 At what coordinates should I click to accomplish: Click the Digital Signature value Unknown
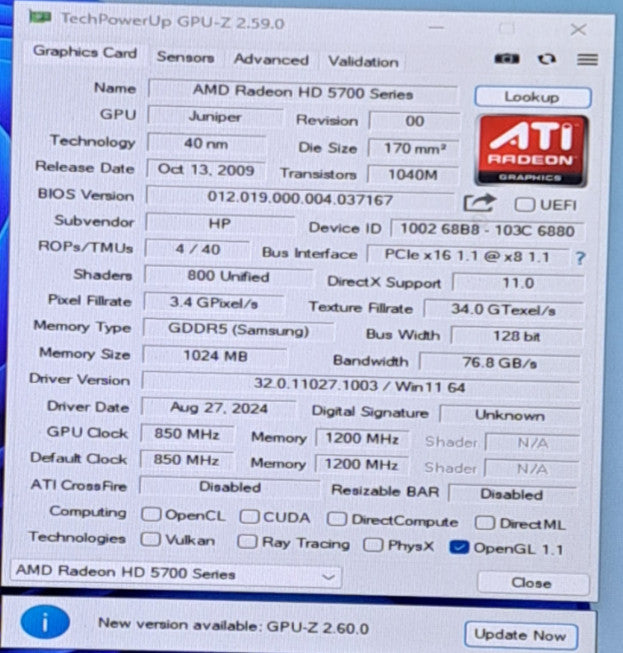coord(510,415)
